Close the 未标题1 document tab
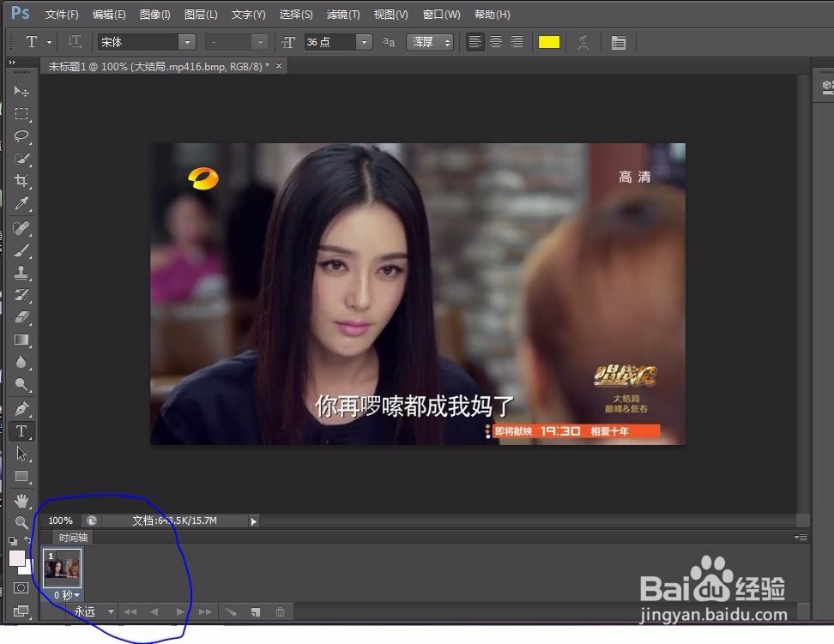The width and height of the screenshot is (834, 644). pos(279,65)
